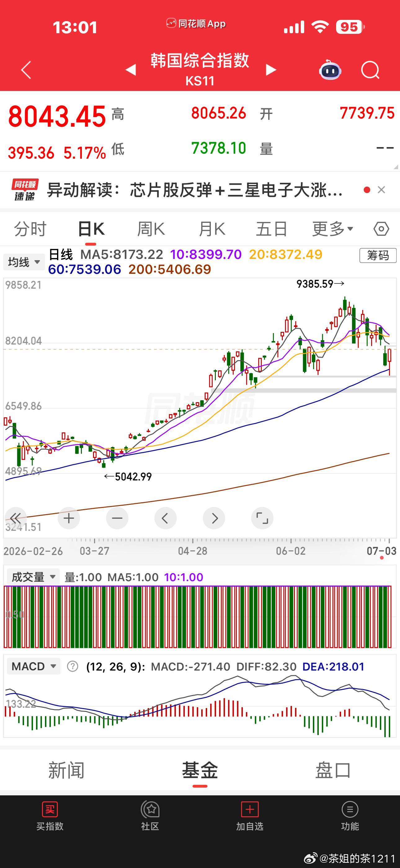Open the 成交量 indicator dropdown
This screenshot has height=868, width=400.
point(33,577)
